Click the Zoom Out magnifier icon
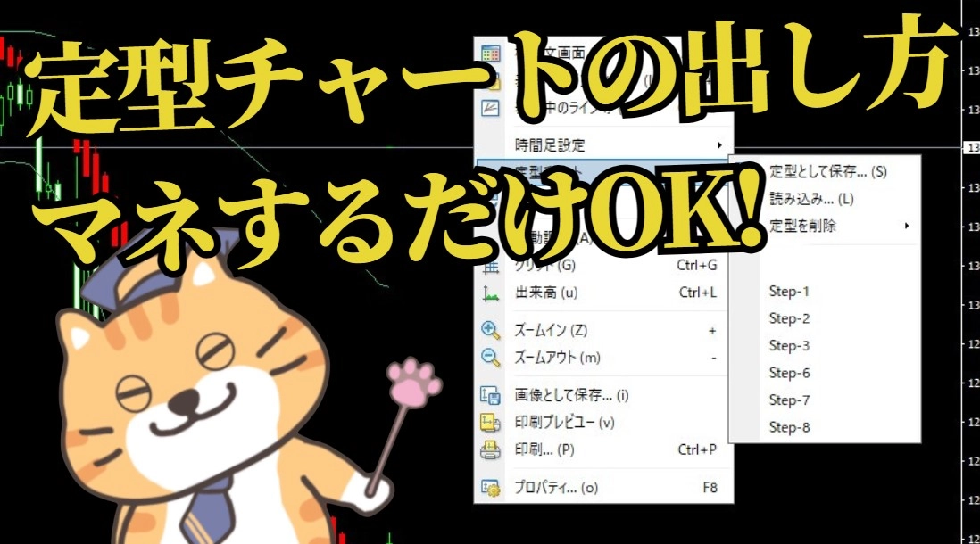Image resolution: width=980 pixels, height=544 pixels. 490,358
